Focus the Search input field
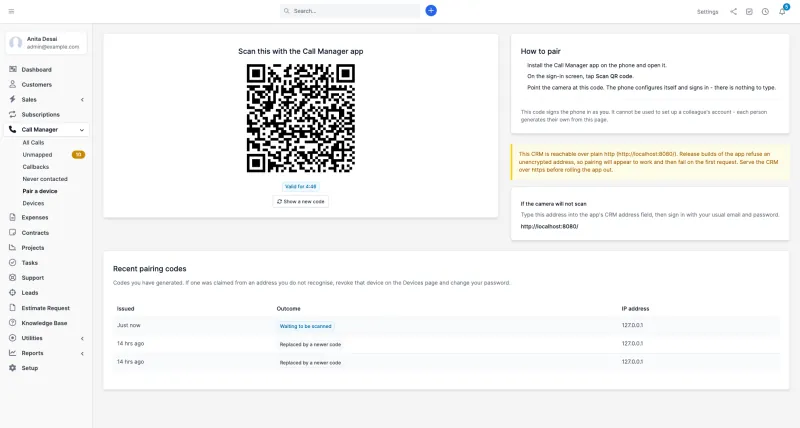 350,11
